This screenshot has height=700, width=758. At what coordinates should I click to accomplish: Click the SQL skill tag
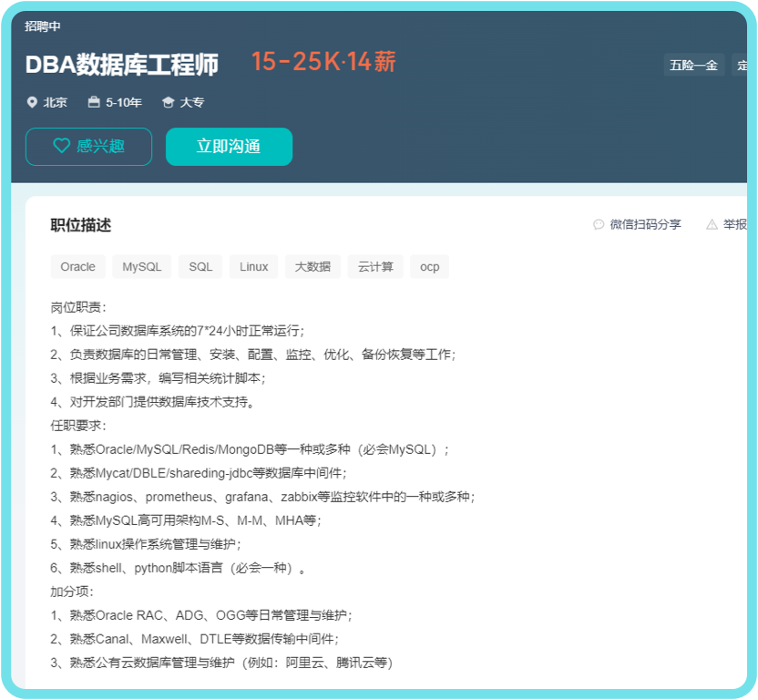(x=200, y=267)
